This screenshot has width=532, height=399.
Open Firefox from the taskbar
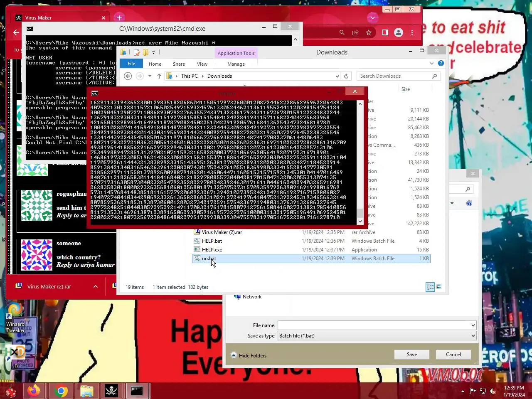click(x=34, y=391)
